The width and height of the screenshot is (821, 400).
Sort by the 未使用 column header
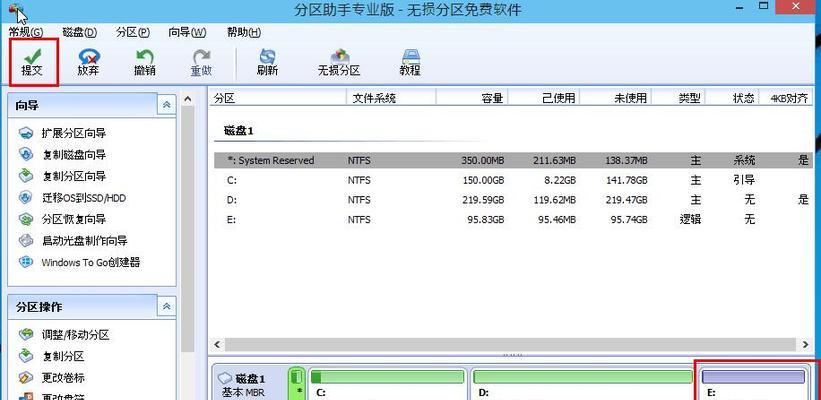(616, 98)
